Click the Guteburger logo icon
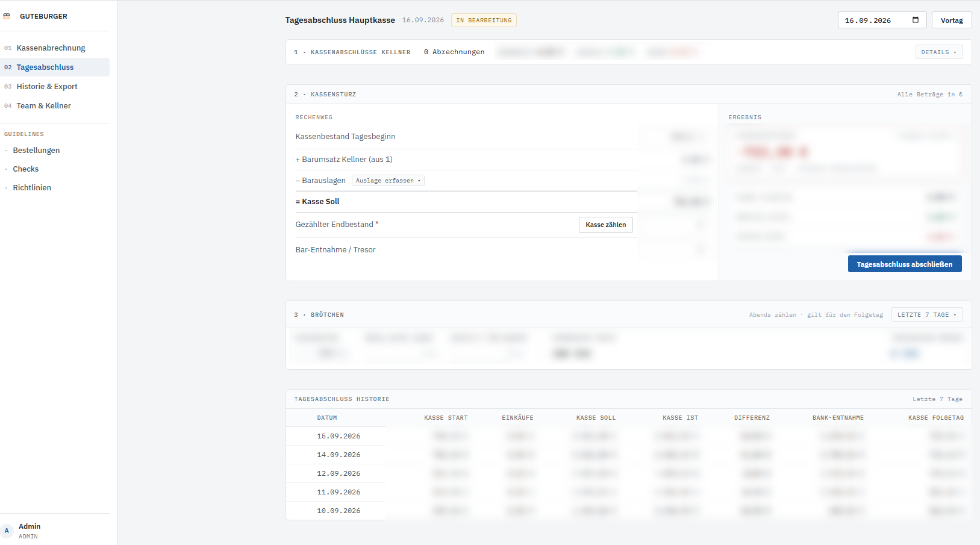 click(7, 16)
